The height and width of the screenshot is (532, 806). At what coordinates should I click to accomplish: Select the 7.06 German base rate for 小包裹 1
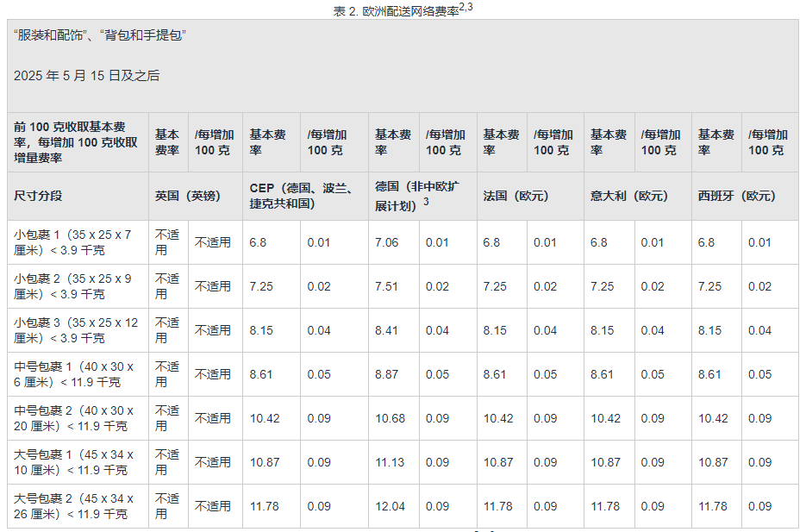point(386,242)
